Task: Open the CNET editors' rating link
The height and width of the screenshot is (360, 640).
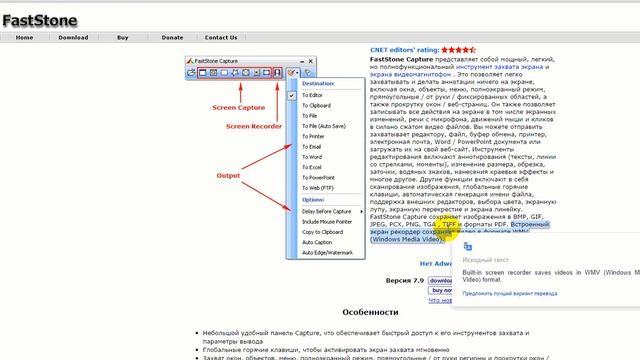Action: pyautogui.click(x=404, y=50)
